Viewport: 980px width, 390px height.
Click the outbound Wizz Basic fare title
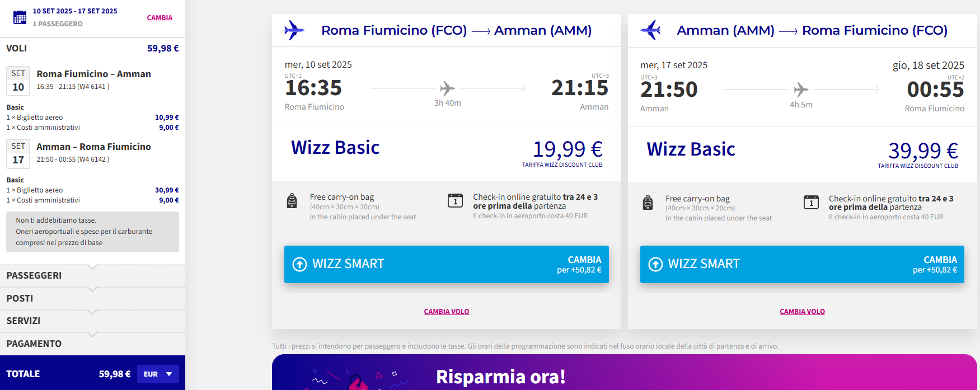tap(335, 148)
